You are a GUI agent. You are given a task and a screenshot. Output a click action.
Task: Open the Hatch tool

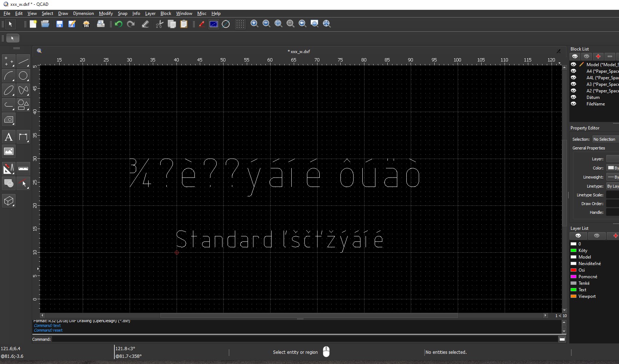point(9,120)
